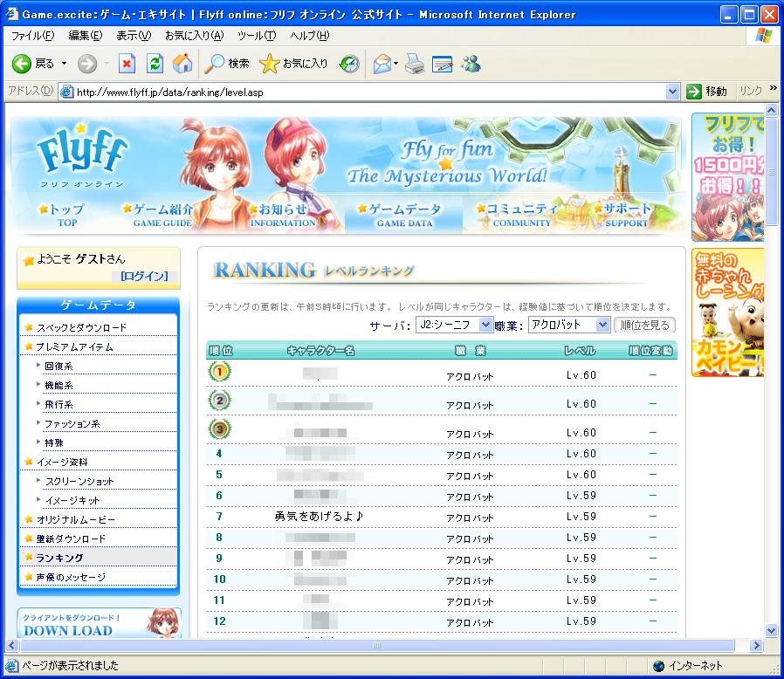Click the オリジナルムービー sidebar link
The image size is (784, 679).
tap(75, 519)
